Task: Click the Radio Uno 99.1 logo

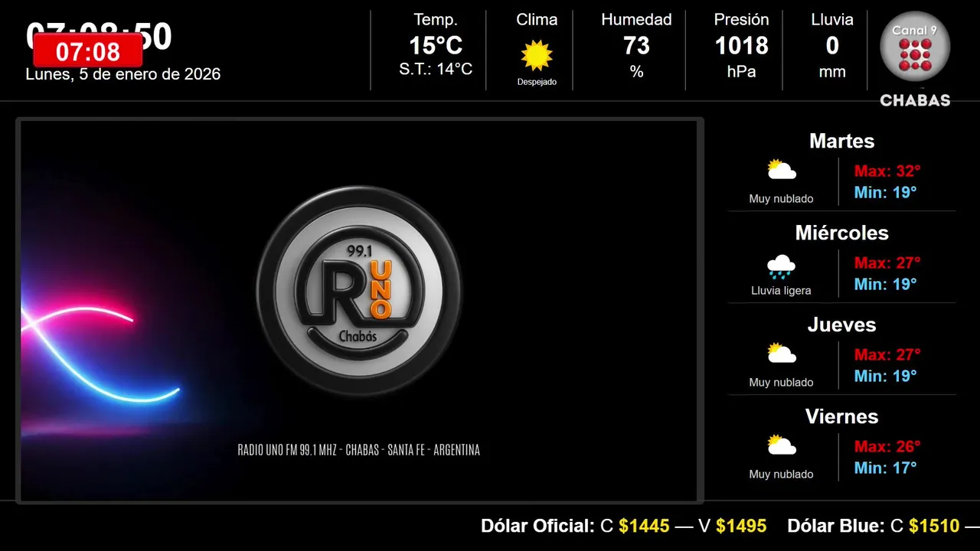Action: click(359, 291)
